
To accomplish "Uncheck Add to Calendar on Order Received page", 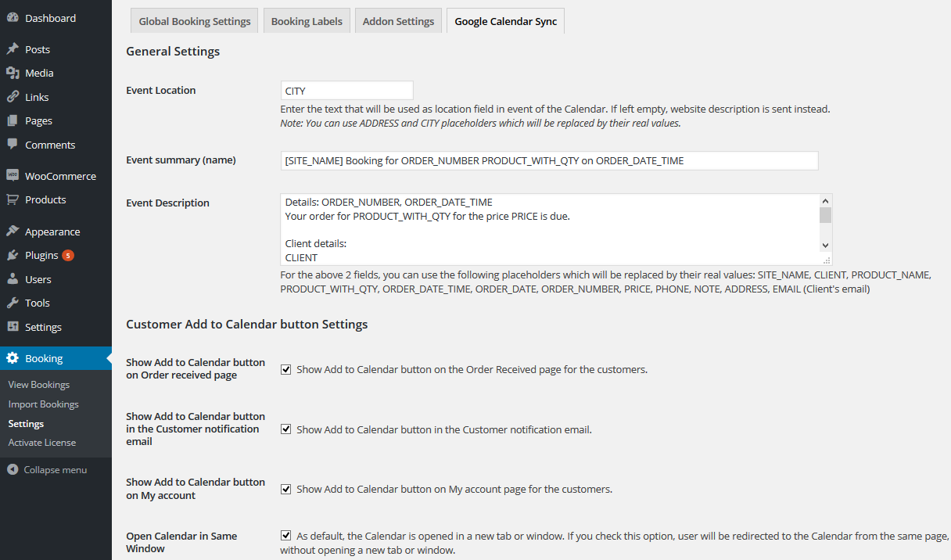I will [x=286, y=369].
